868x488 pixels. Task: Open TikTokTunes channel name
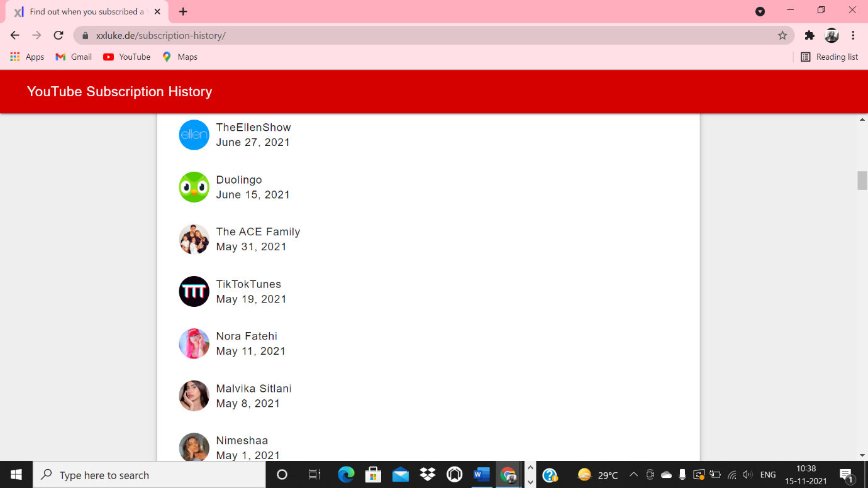[x=248, y=284]
